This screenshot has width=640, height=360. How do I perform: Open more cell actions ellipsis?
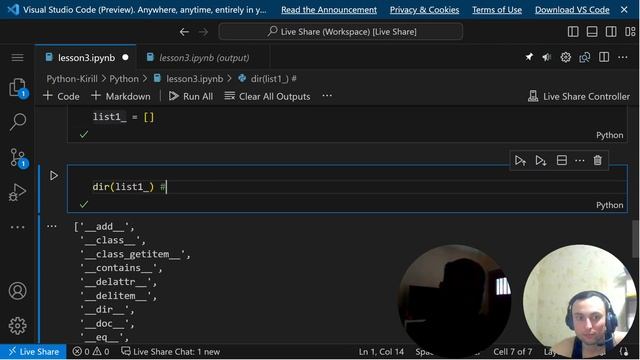(x=580, y=160)
